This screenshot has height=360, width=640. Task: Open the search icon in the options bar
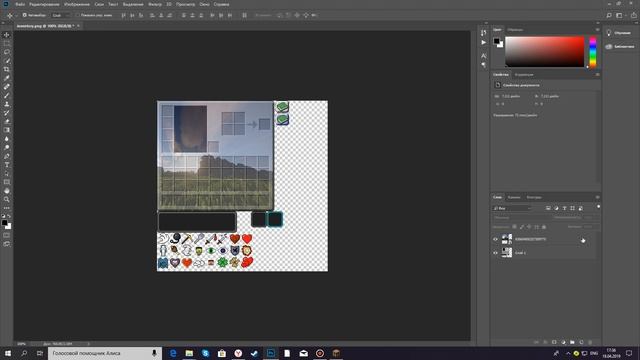609,16
